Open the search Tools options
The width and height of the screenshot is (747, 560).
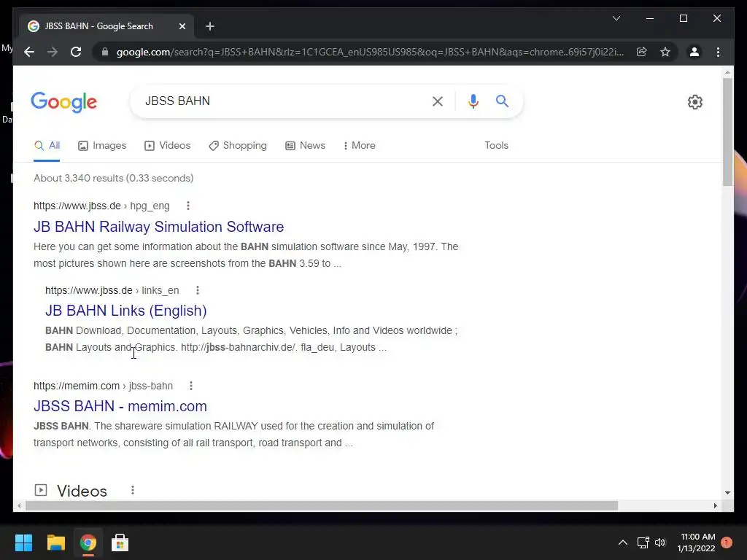[x=496, y=146]
